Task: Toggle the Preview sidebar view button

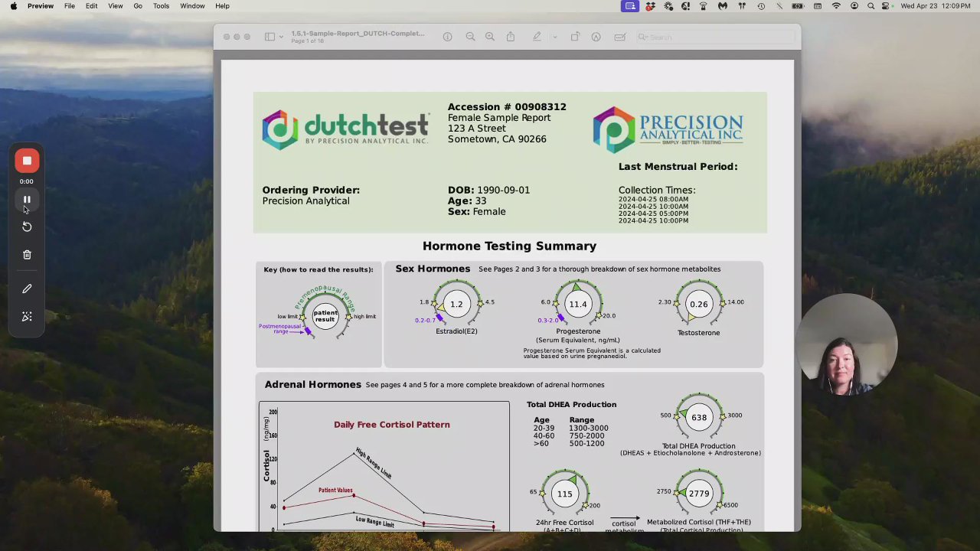Action: coord(269,37)
